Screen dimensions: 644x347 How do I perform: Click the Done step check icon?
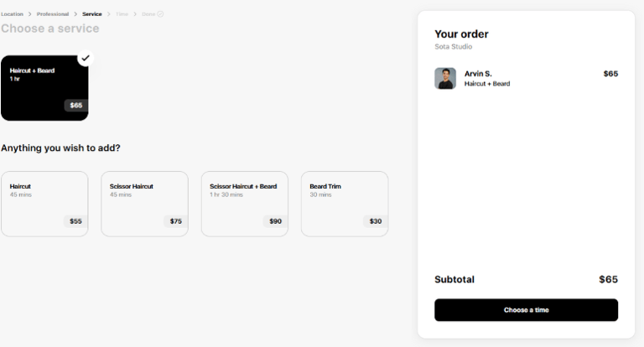pyautogui.click(x=160, y=14)
